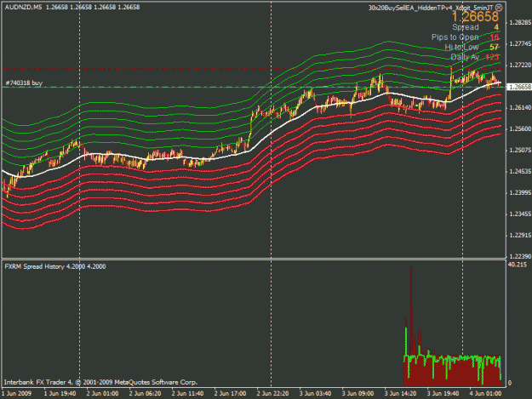This screenshot has height=399, width=532.
Task: Click the 4 Jun 01:00 time label
Action: [x=485, y=394]
